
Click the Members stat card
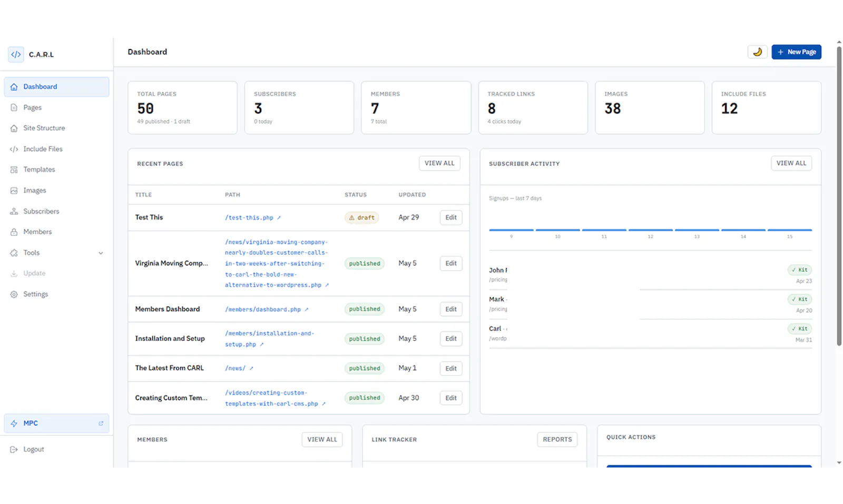click(416, 107)
